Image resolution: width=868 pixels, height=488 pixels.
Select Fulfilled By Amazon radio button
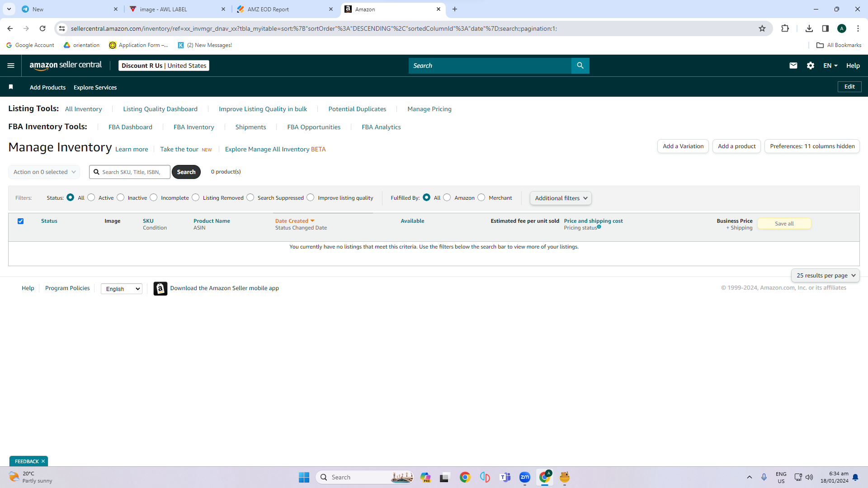447,197
